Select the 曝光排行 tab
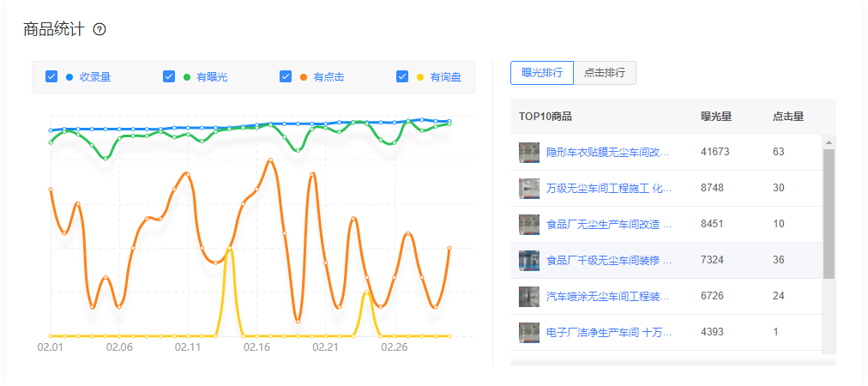The image size is (868, 386). click(x=541, y=73)
